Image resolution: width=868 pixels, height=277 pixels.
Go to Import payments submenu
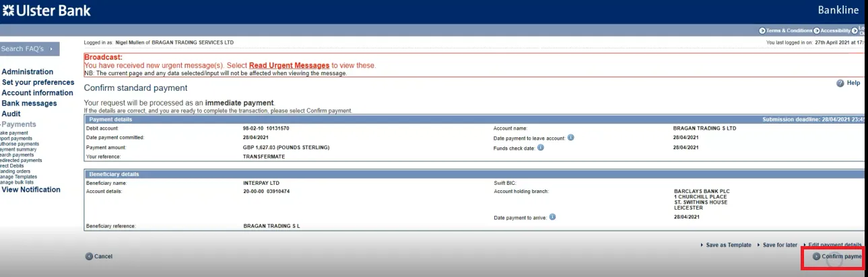click(x=16, y=138)
